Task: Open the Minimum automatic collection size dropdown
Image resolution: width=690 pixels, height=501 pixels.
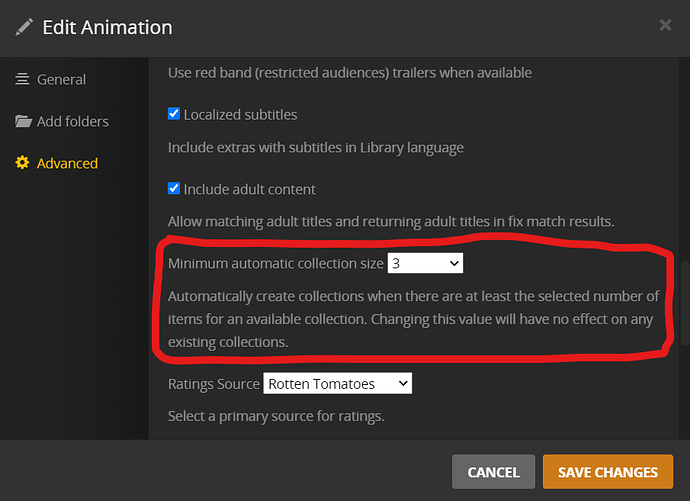Action: tap(425, 263)
